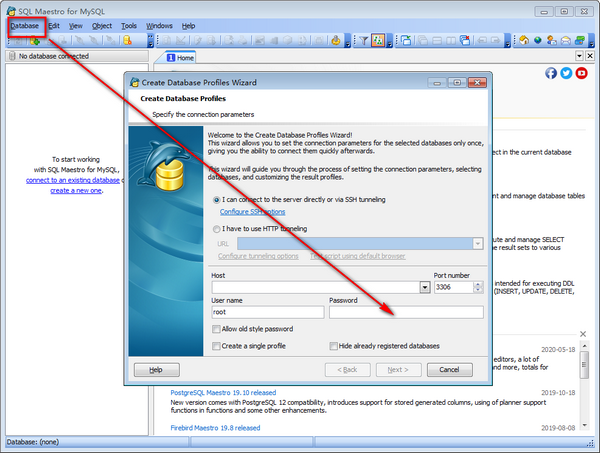Click the news panel scrollbar thumb

(584, 365)
